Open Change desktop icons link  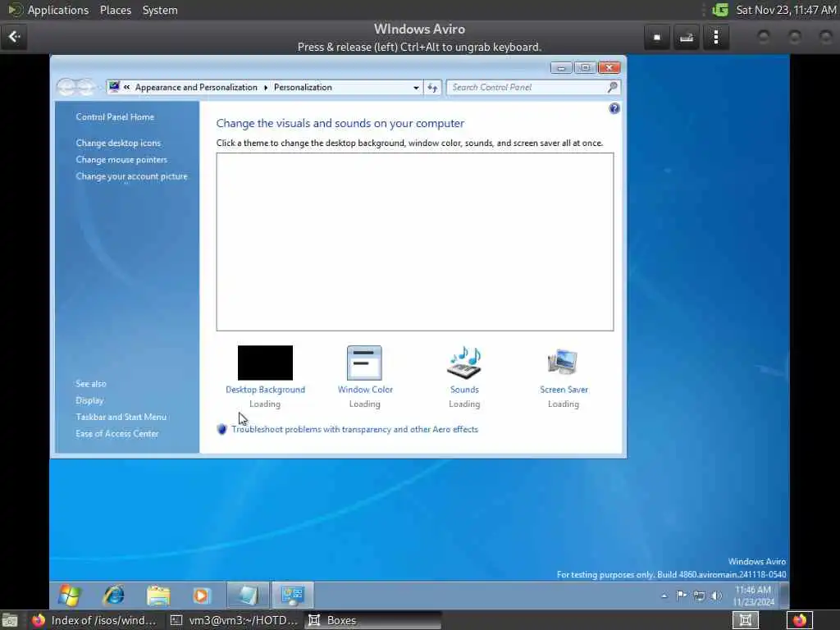[x=118, y=143]
